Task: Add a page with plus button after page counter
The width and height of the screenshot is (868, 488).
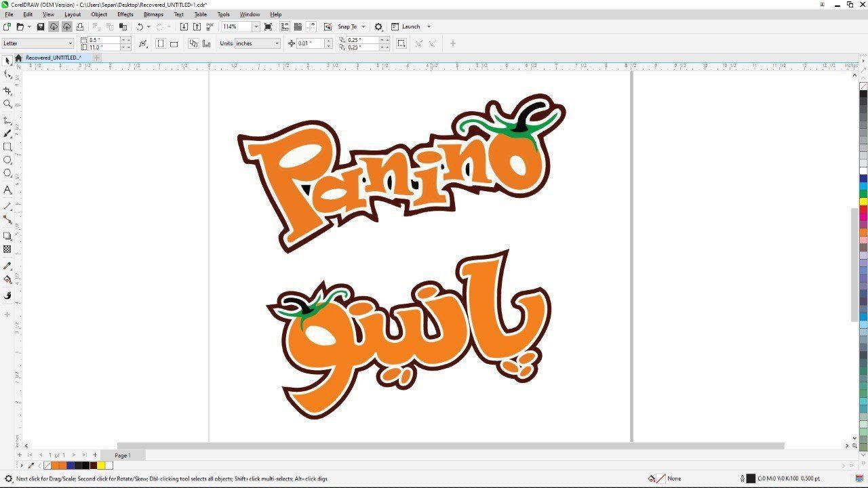Action: pyautogui.click(x=94, y=455)
